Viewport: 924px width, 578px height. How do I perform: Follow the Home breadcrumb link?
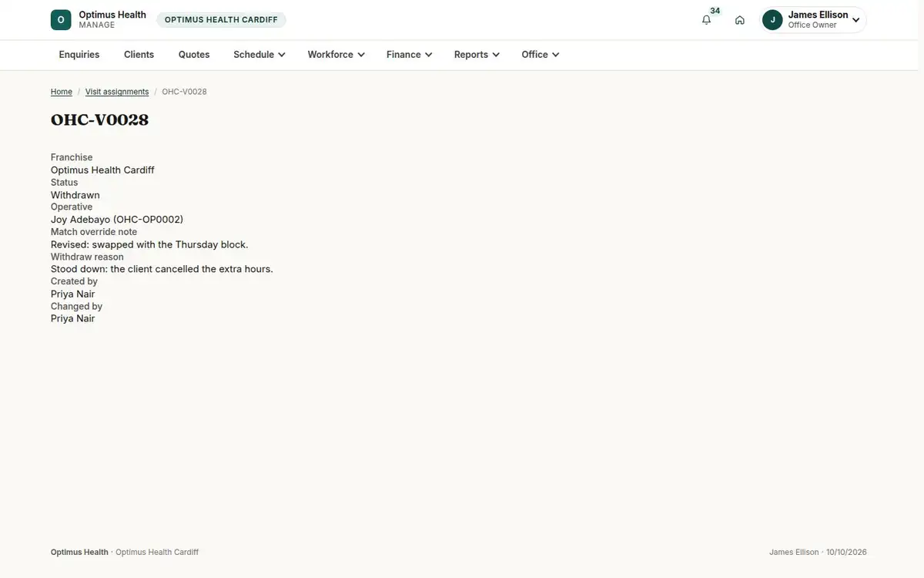(62, 92)
